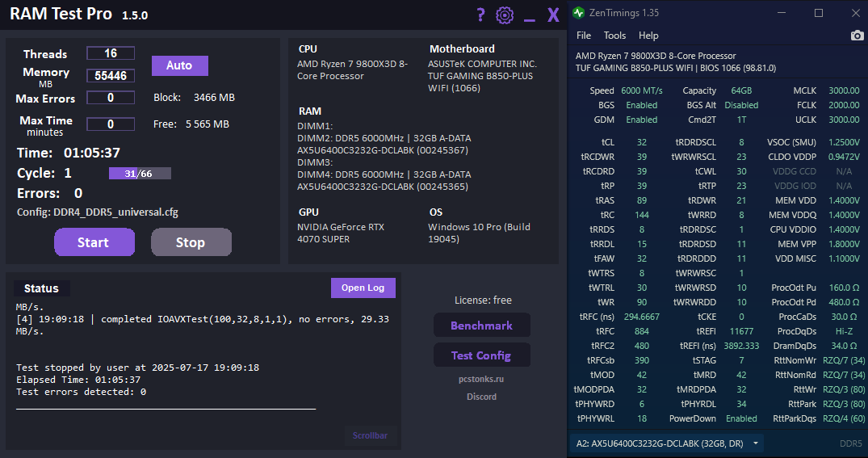Image resolution: width=868 pixels, height=458 pixels.
Task: Minimize RAM Test Pro with underscore icon
Action: pos(529,20)
